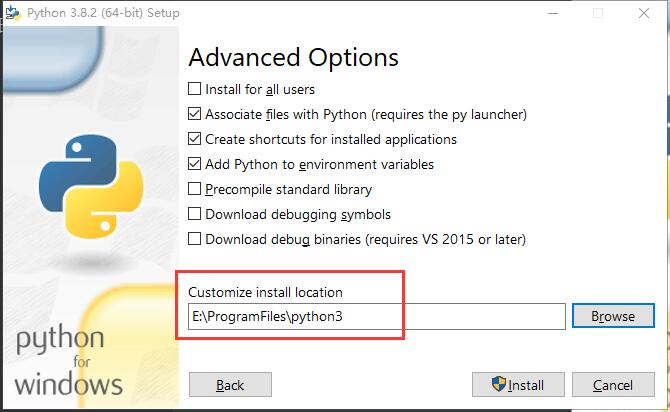Click the Advanced Options heading
670x412 pixels.
coord(294,57)
